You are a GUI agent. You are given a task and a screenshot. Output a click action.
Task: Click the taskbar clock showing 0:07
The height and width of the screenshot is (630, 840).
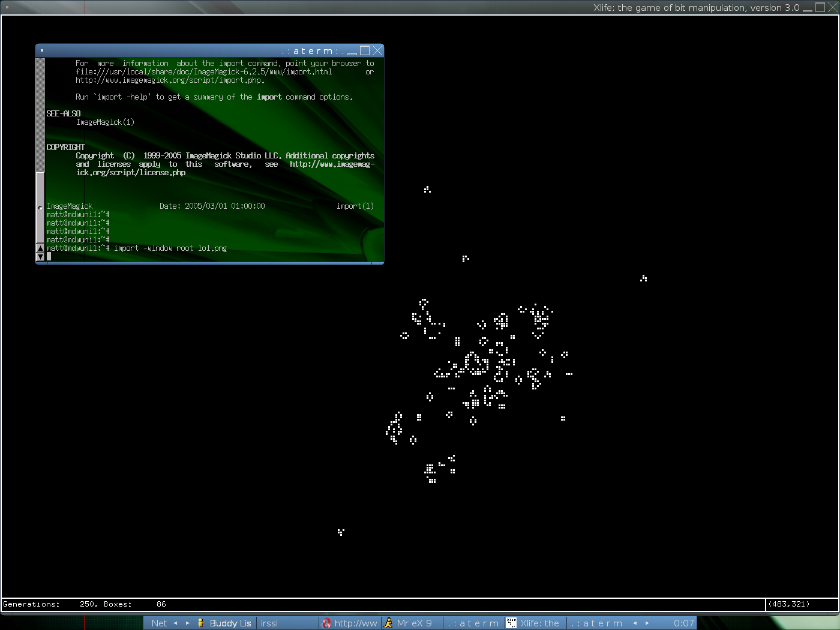(683, 623)
